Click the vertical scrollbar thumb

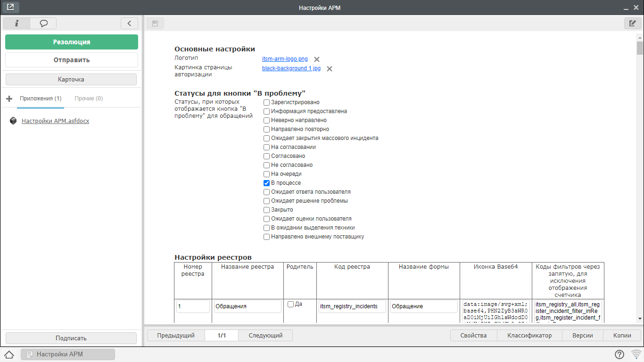click(x=640, y=49)
